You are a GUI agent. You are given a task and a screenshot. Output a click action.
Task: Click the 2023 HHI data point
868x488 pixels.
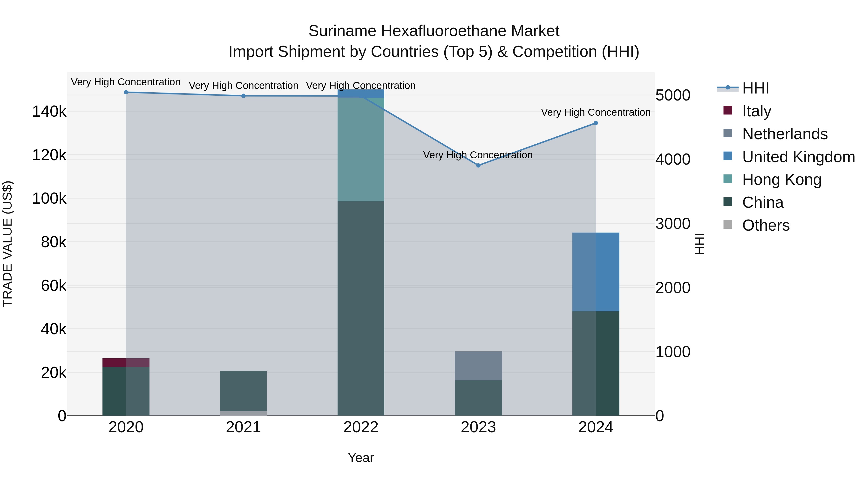478,165
